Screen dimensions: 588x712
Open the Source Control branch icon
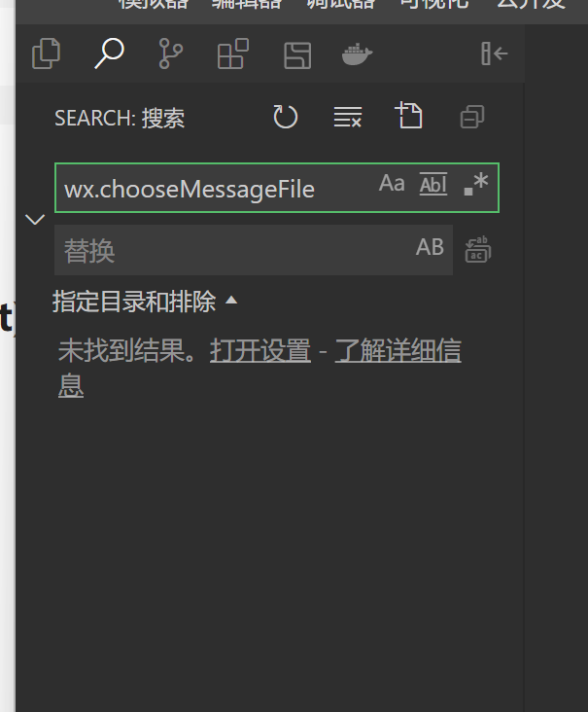click(x=171, y=53)
